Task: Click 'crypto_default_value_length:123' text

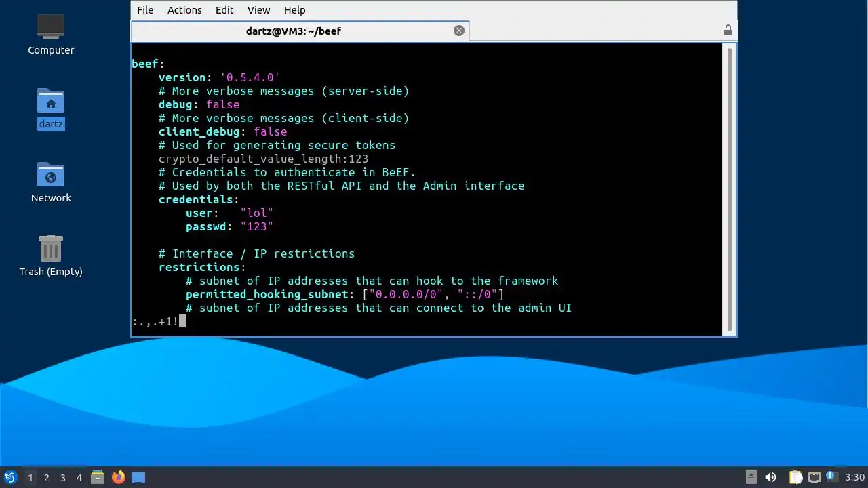Action: [x=263, y=159]
